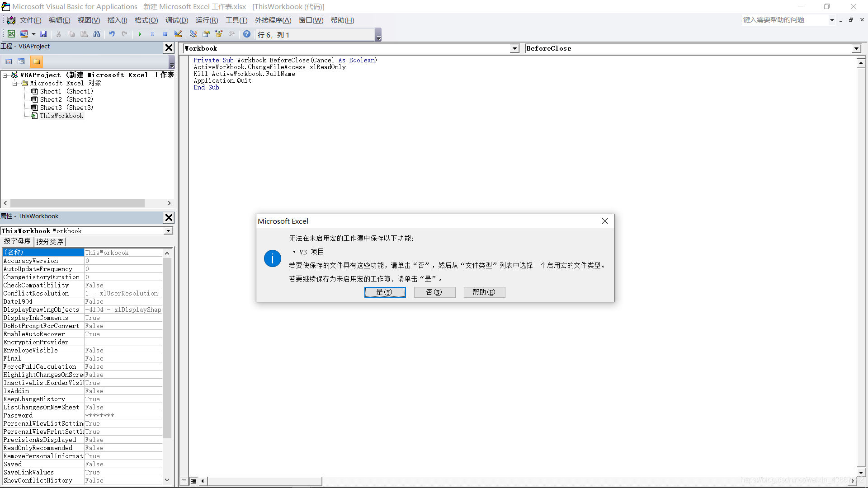Viewport: 868px width, 488px height.
Task: Click the View Microsoft Excel icon
Action: pyautogui.click(x=11, y=34)
